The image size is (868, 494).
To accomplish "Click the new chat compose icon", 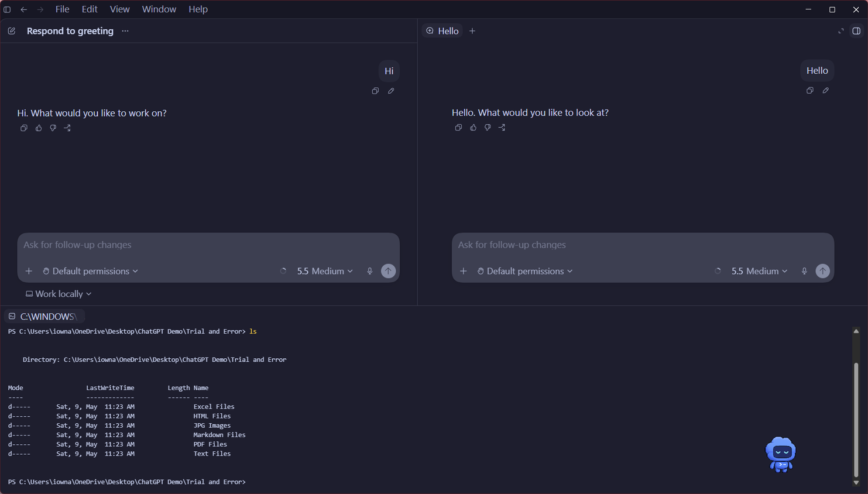I will [12, 31].
